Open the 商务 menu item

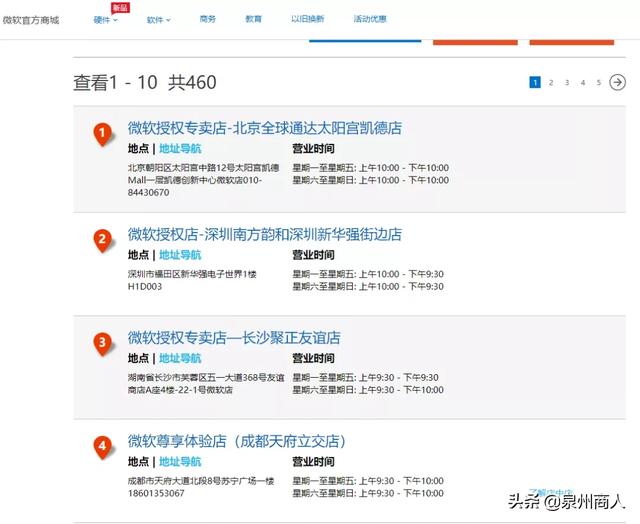(208, 19)
